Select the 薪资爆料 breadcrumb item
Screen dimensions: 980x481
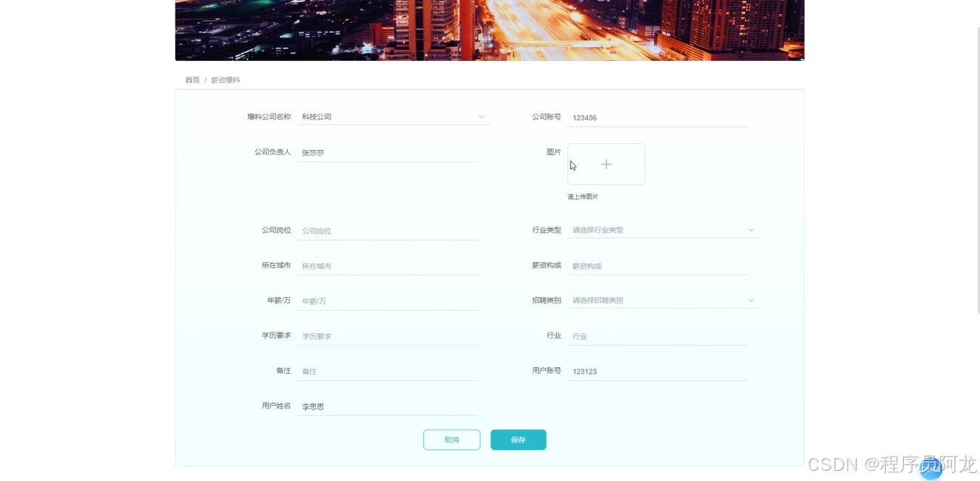(x=225, y=80)
